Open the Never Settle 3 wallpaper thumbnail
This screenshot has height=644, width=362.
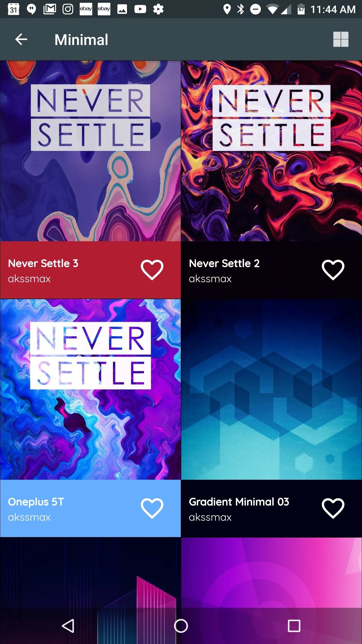90,151
